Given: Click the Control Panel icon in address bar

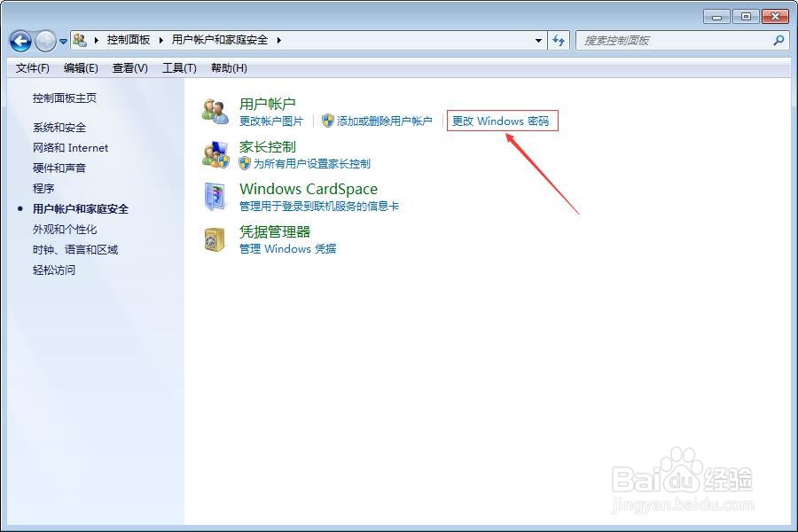Looking at the screenshot, I should (x=80, y=40).
